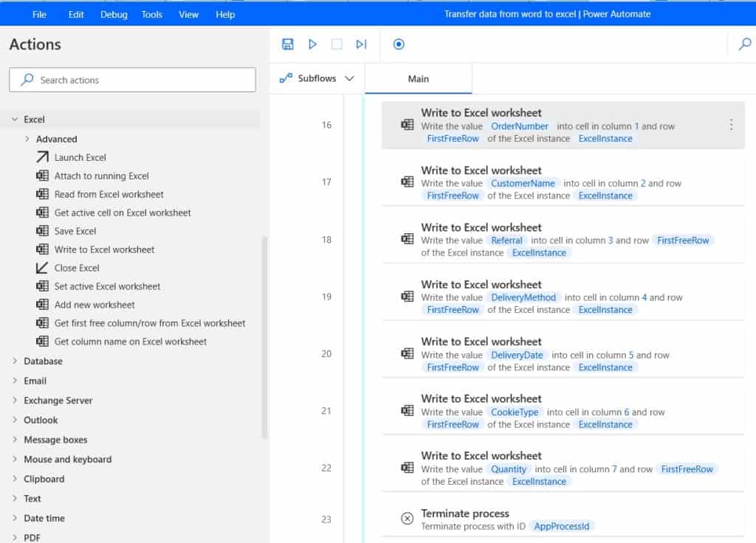
Task: Expand the Database group
Action: [x=15, y=361]
